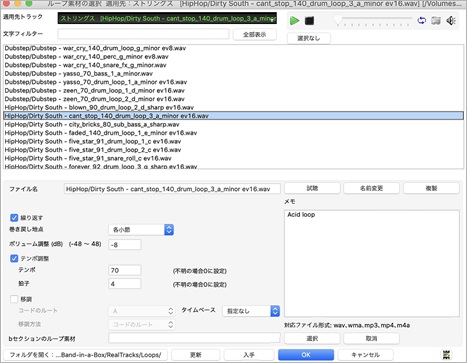
Task: Toggle the 繰り返す checkbox
Action: click(14, 218)
